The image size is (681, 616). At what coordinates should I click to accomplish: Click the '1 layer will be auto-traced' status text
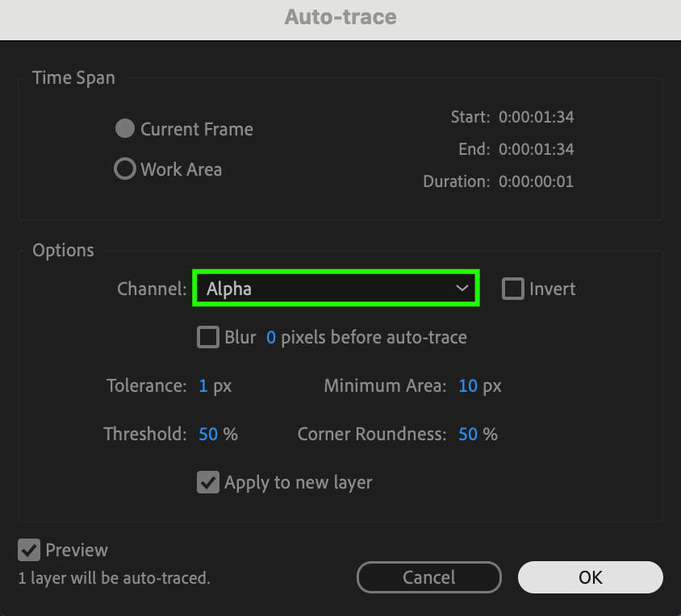[114, 578]
